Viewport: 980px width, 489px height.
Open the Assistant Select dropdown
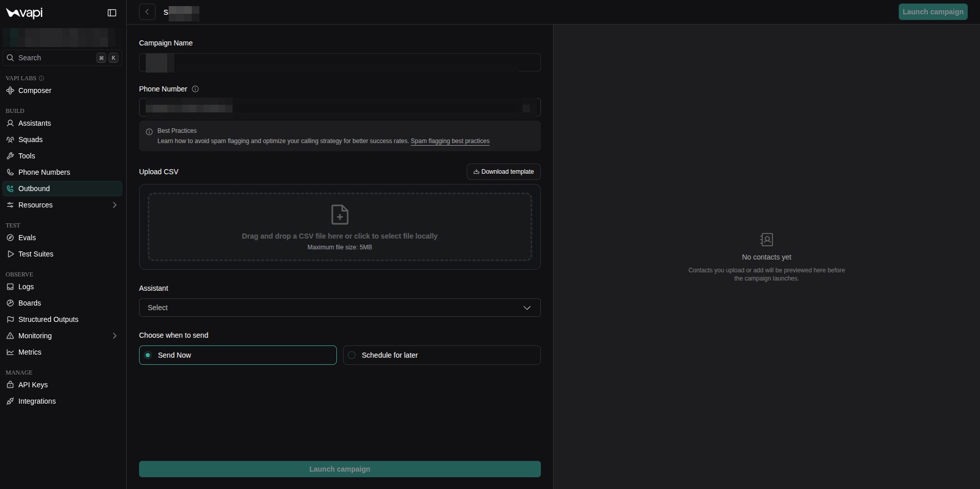(x=340, y=308)
